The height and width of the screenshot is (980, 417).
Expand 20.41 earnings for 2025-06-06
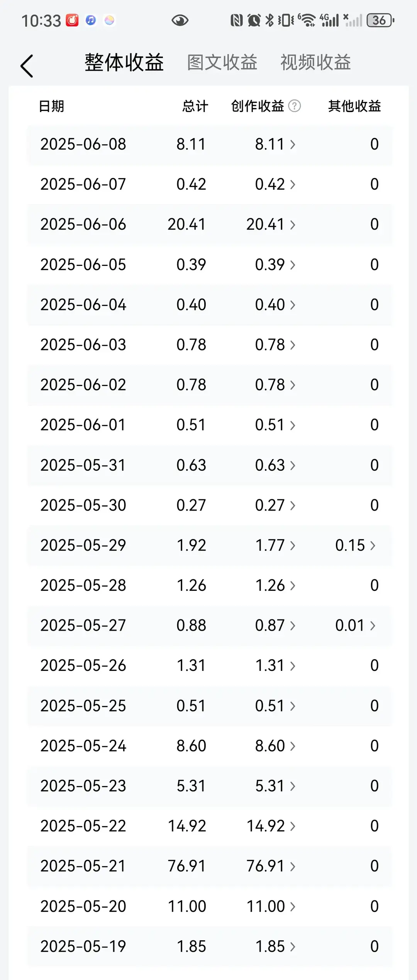271,225
